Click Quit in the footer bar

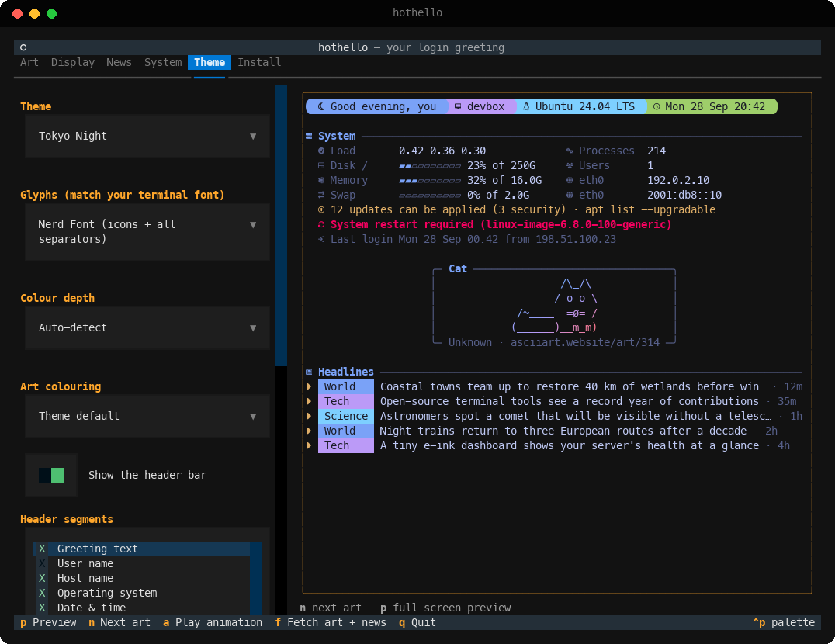pyautogui.click(x=417, y=622)
